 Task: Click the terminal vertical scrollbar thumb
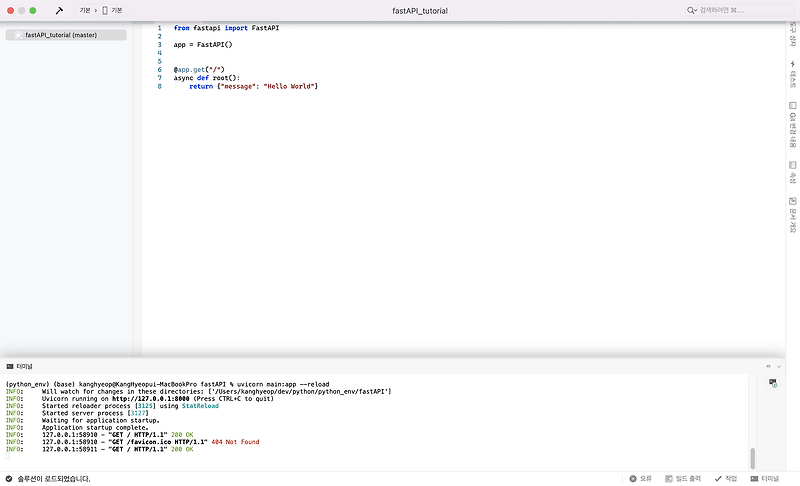[x=752, y=458]
